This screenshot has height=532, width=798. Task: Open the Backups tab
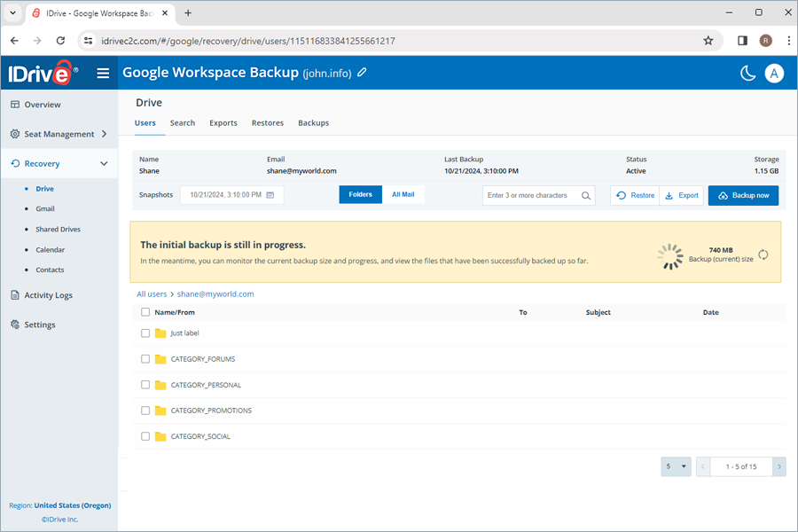(x=313, y=123)
